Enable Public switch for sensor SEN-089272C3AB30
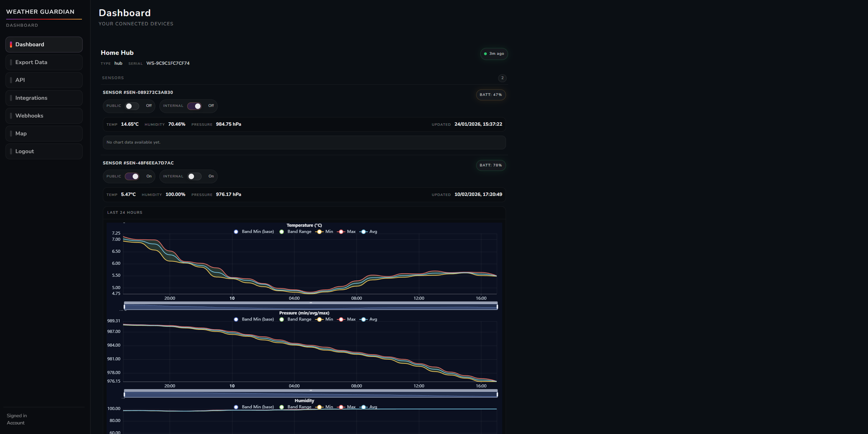Screen dimensions: 868x434 (132, 106)
